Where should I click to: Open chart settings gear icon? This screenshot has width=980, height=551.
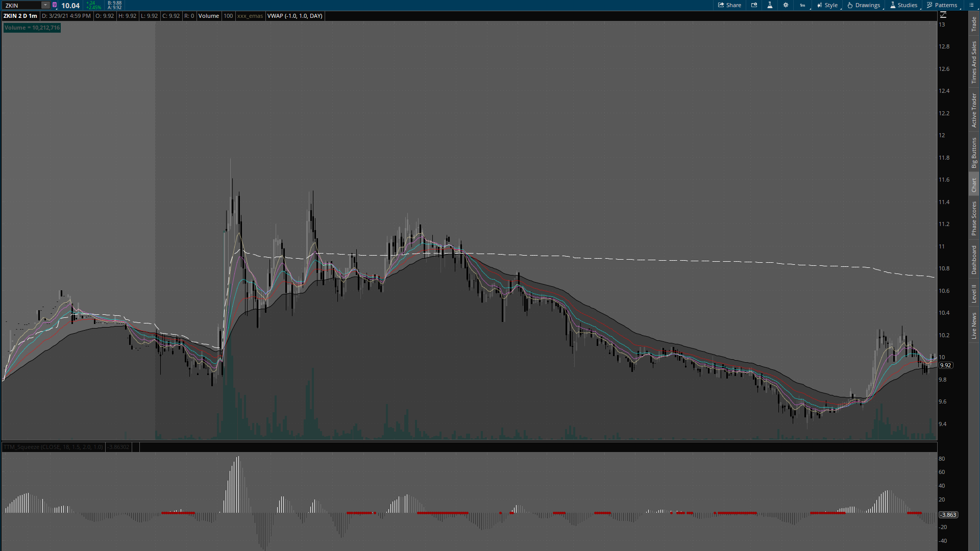tap(786, 5)
